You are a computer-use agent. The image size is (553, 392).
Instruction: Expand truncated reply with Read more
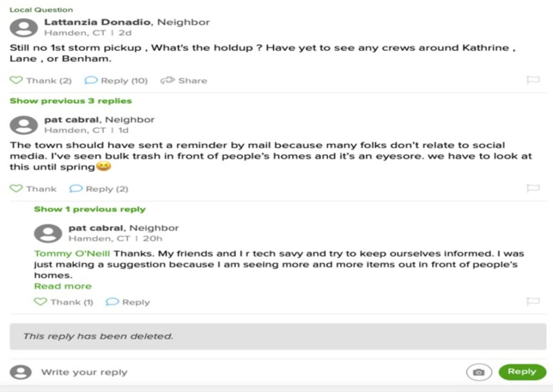point(63,286)
